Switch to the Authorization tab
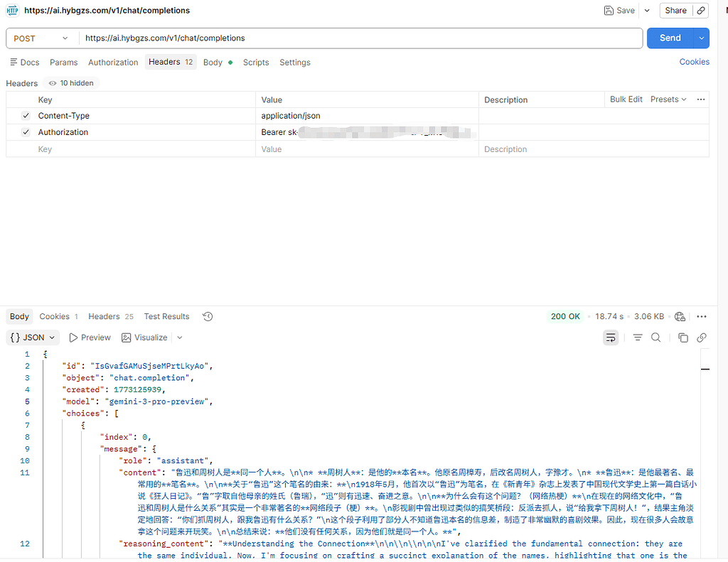 (113, 63)
